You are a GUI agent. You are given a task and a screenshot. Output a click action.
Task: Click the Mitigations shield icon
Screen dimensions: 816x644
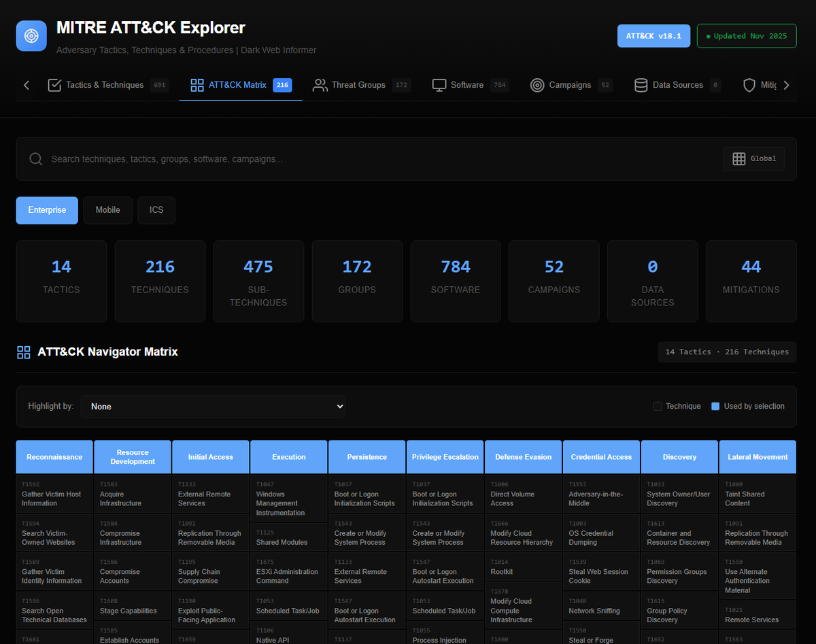[x=749, y=85]
